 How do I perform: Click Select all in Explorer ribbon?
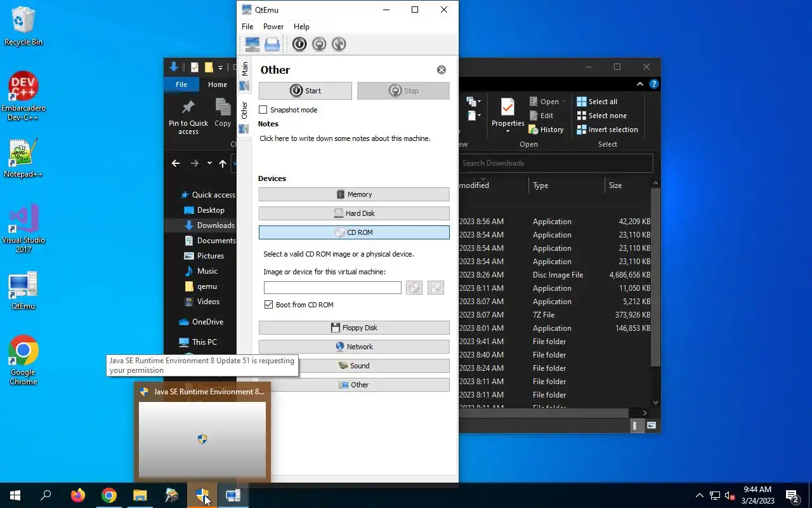[x=597, y=102]
